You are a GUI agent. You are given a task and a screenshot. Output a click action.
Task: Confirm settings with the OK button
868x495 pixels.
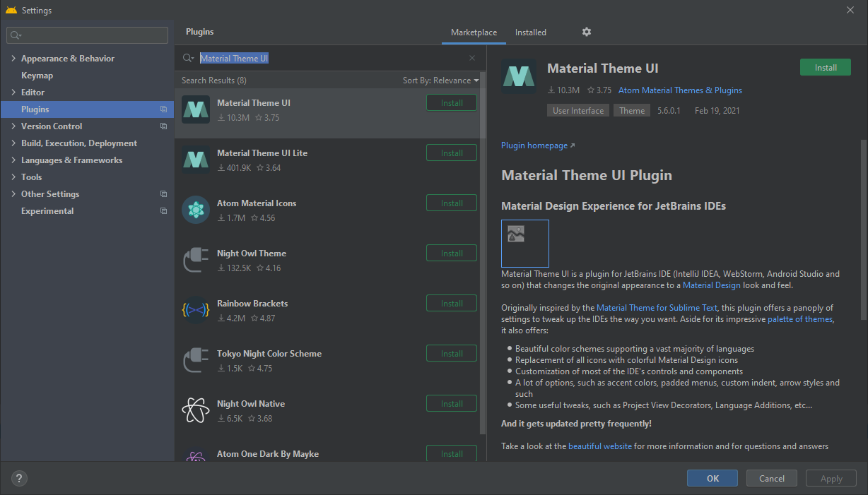point(712,478)
